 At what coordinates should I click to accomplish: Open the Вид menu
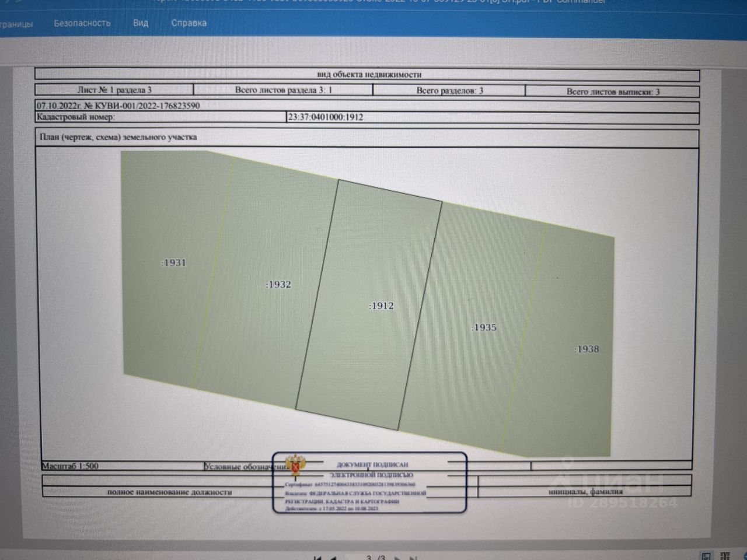tap(141, 23)
